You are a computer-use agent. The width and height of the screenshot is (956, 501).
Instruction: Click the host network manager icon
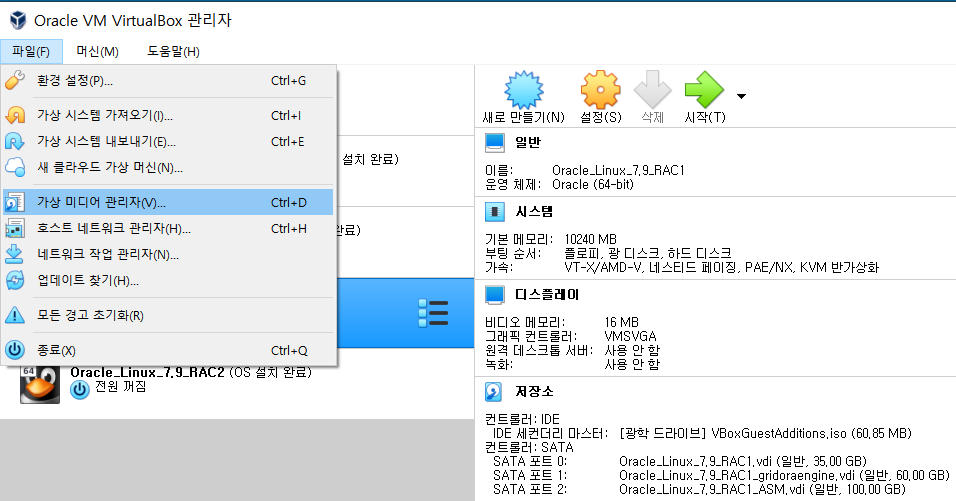click(15, 229)
